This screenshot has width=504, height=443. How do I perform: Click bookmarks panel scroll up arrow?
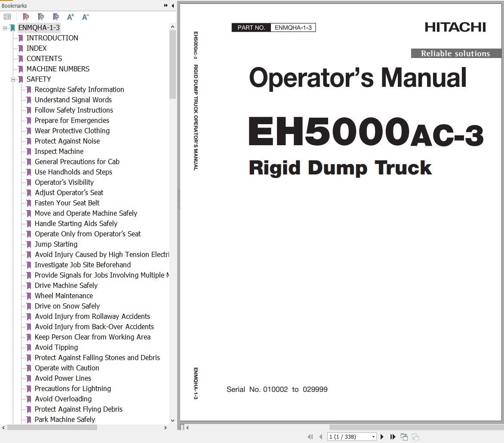[172, 27]
